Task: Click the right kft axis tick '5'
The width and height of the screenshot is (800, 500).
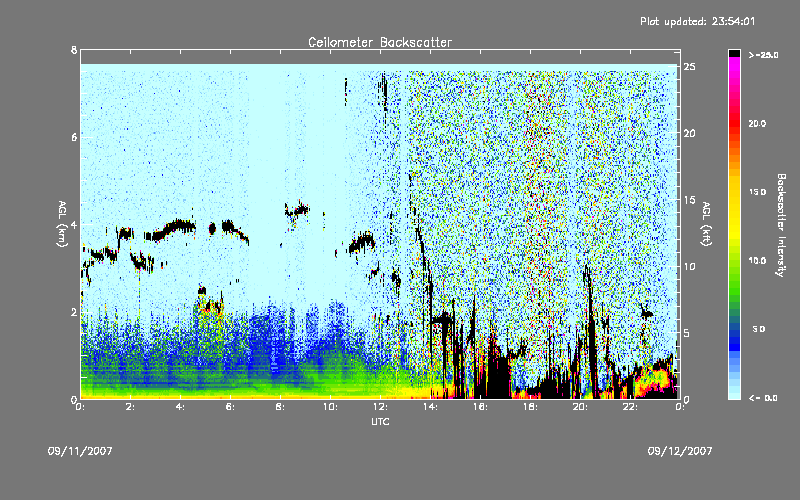Action: [687, 333]
